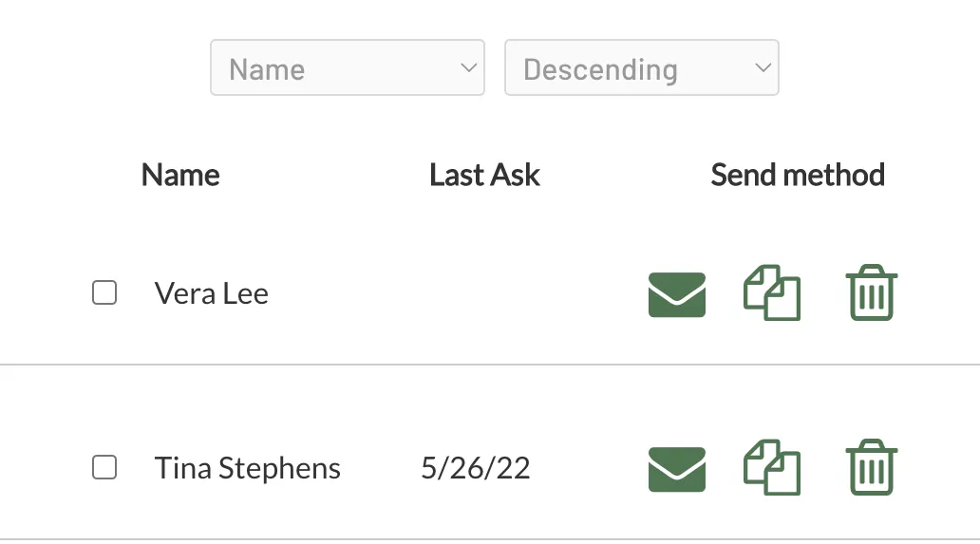Click the Name column header

click(180, 175)
